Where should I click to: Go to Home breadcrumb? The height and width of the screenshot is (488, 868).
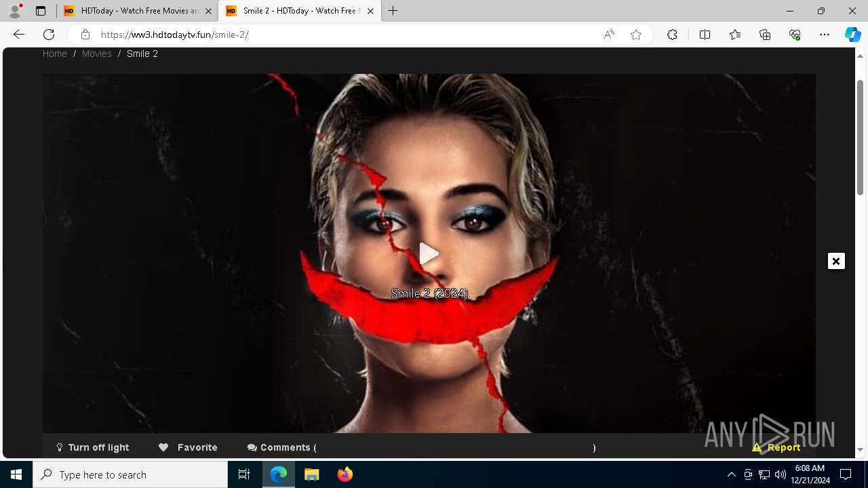coord(55,54)
